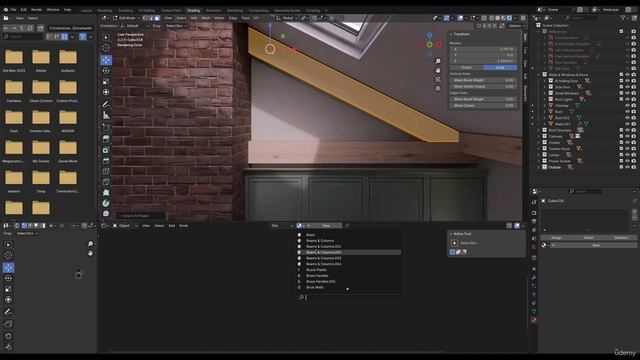This screenshot has height=360, width=640.
Task: Expand the Roof Structure collection
Action: (539, 130)
